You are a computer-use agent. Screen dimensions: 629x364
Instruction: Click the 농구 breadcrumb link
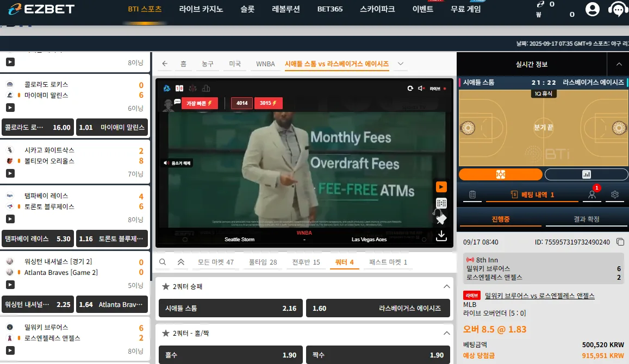[x=207, y=64]
